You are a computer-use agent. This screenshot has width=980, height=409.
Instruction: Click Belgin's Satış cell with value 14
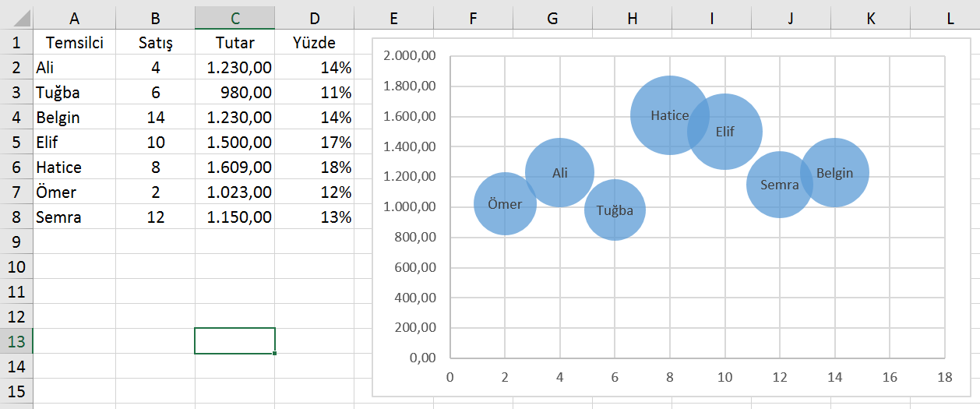pyautogui.click(x=155, y=118)
